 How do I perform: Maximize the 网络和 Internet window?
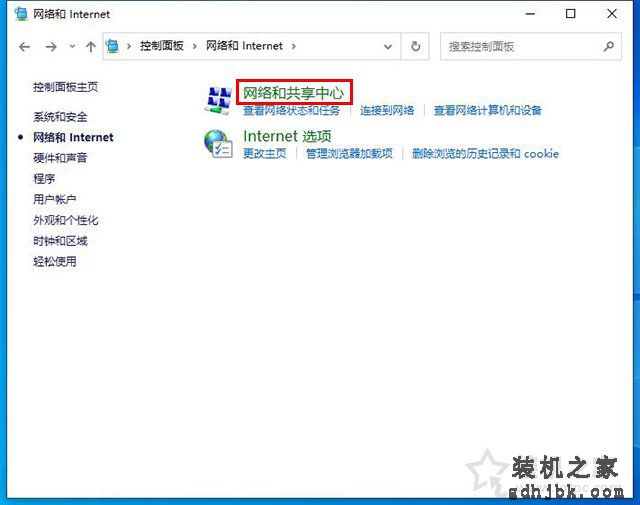[x=571, y=13]
